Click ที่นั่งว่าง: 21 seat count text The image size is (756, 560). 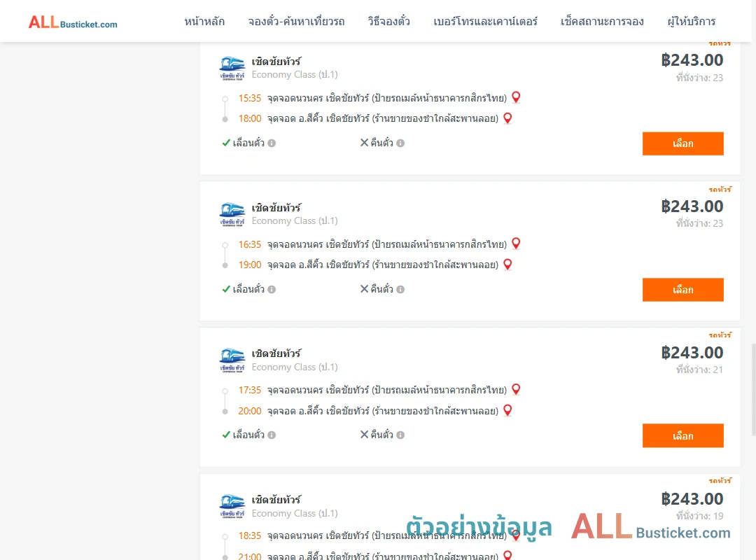point(699,370)
